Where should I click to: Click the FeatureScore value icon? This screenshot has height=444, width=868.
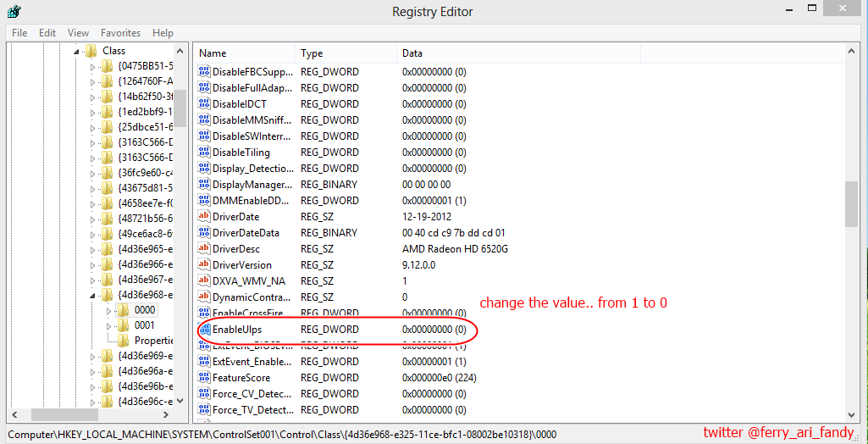point(204,378)
